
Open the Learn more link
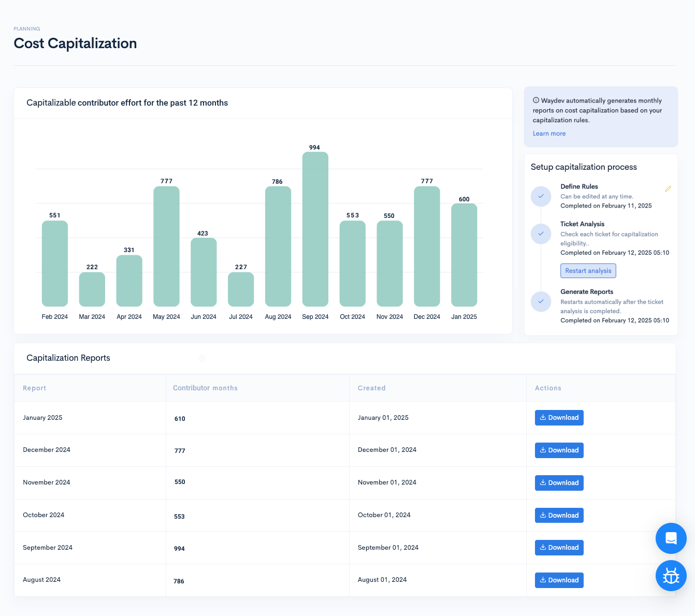point(549,134)
